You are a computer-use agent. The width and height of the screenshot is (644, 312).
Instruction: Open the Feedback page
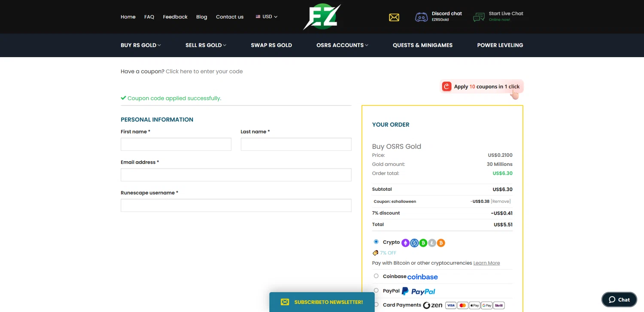tap(175, 17)
